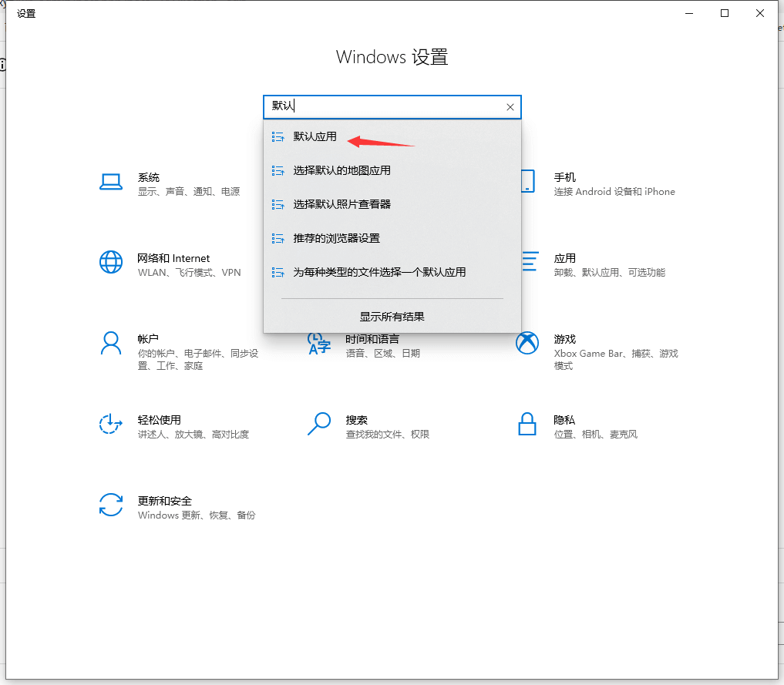Click 显示、声音、通知、电源 description
This screenshot has height=685, width=784.
(x=189, y=191)
